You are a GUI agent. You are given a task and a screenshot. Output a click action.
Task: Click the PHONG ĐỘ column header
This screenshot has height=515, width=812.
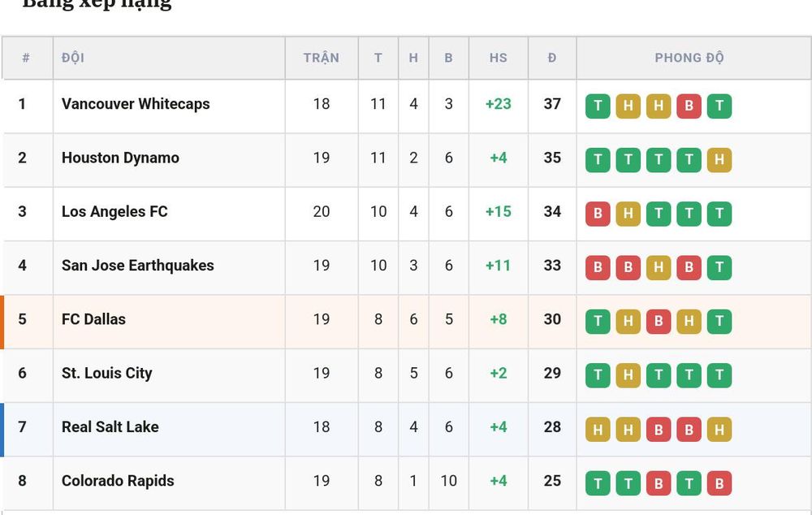click(x=689, y=58)
